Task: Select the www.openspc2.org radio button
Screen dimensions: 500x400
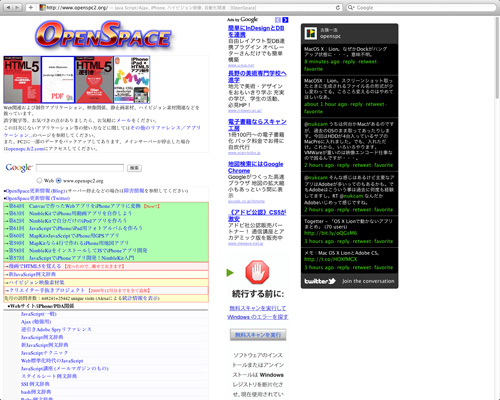Action: click(59, 180)
